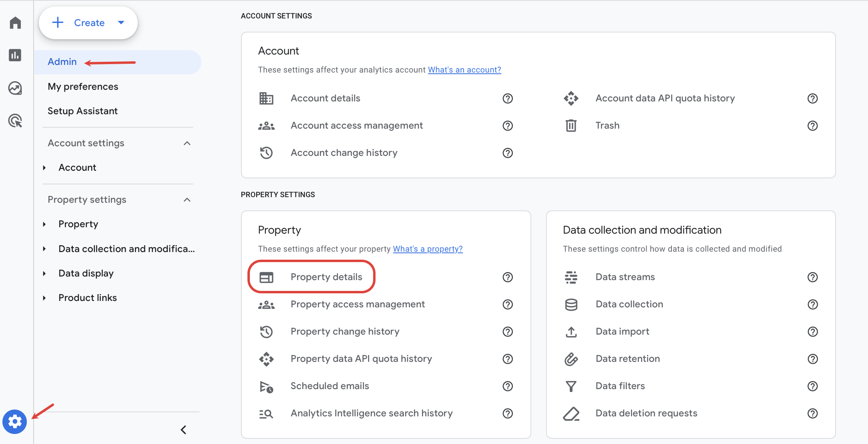
Task: Open Account access management via its people icon
Action: click(267, 125)
